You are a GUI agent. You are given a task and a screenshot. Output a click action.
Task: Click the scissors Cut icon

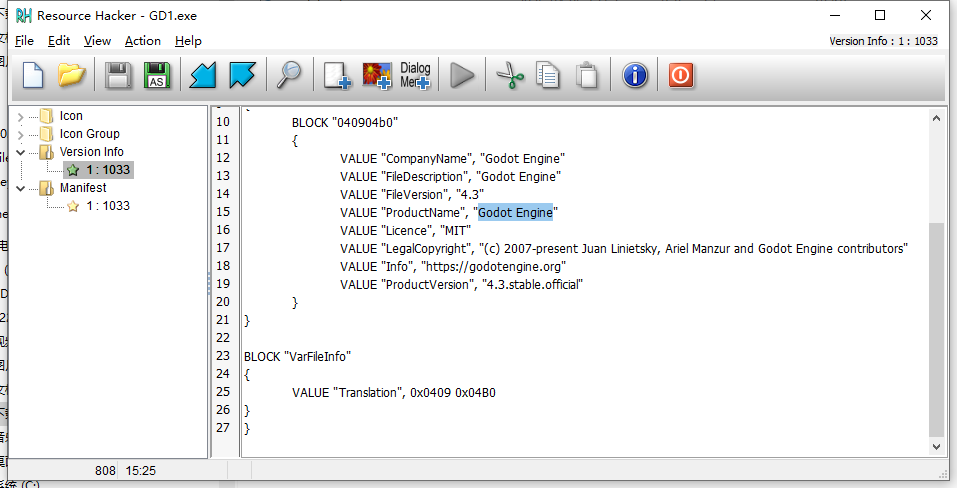click(x=510, y=75)
